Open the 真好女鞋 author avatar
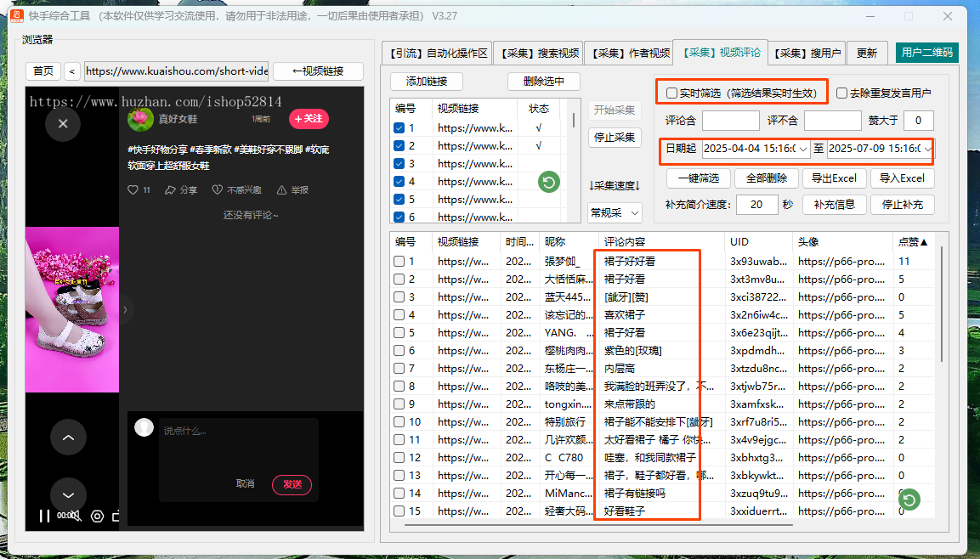Screen dimensions: 980x559 click(x=140, y=119)
